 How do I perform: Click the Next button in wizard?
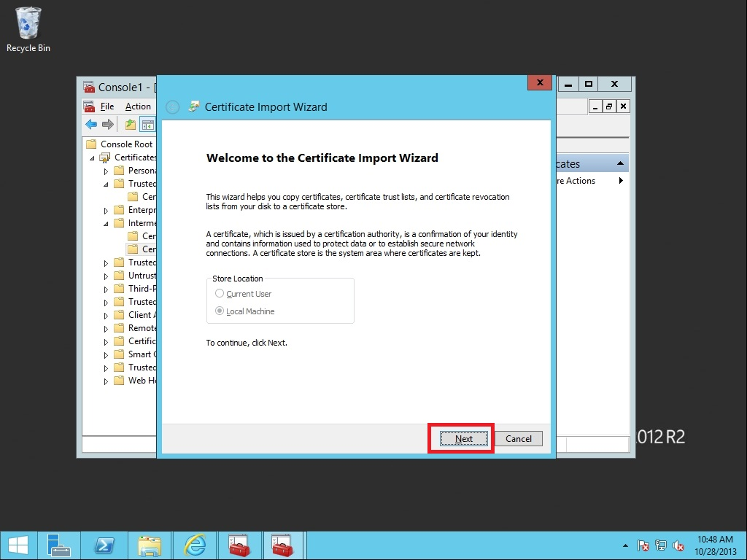coord(464,438)
